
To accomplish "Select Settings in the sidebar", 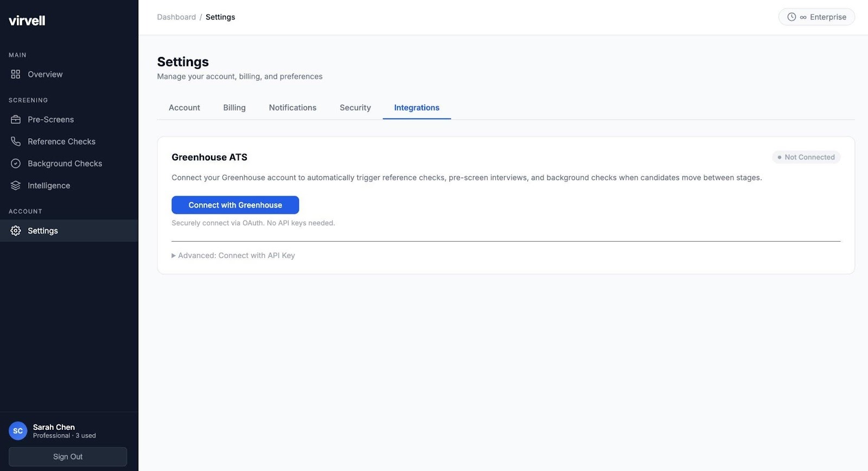I will tap(69, 230).
